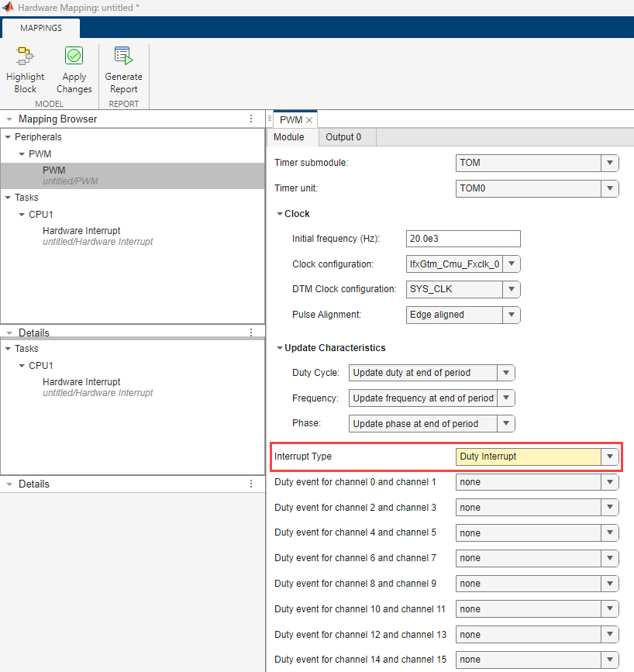This screenshot has width=634, height=672.
Task: Open the upper Details panel options menu
Action: tap(250, 332)
